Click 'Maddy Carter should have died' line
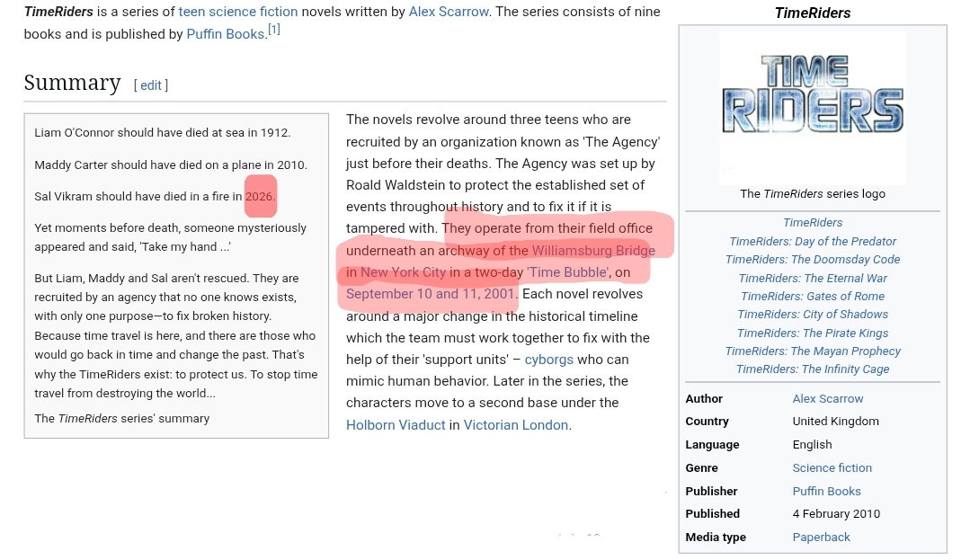Screen dimensions: 970x560 click(x=171, y=164)
